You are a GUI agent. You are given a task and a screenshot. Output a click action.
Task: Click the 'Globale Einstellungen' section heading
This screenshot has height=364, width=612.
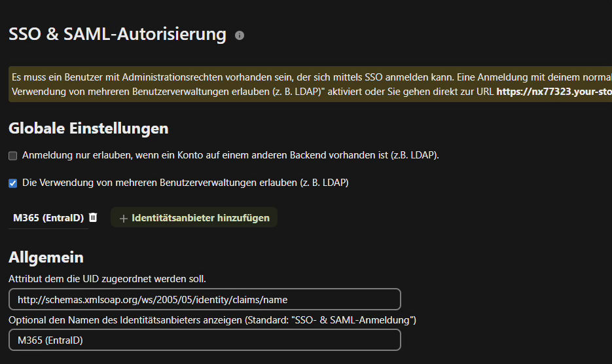[x=88, y=128]
